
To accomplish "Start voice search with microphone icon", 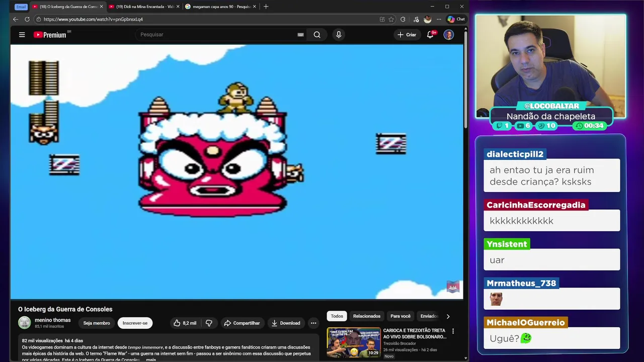I will (x=339, y=35).
